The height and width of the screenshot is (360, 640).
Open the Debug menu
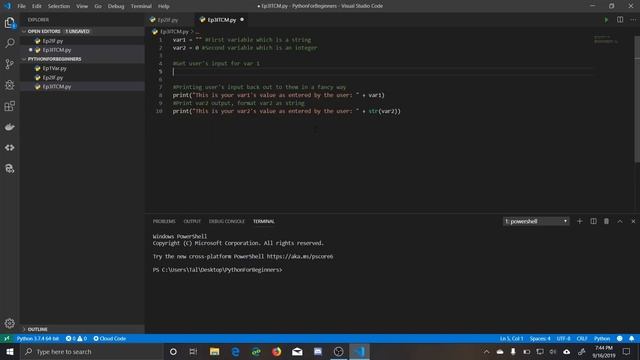click(x=116, y=6)
